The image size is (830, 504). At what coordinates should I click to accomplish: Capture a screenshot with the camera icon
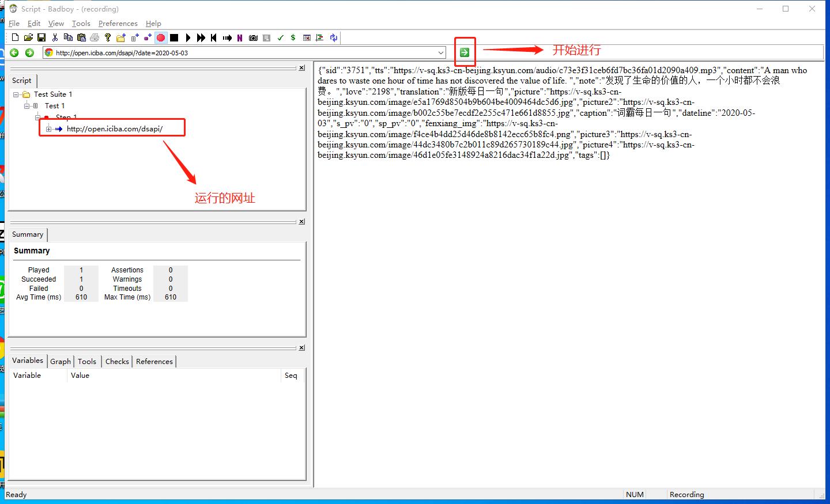click(x=253, y=37)
